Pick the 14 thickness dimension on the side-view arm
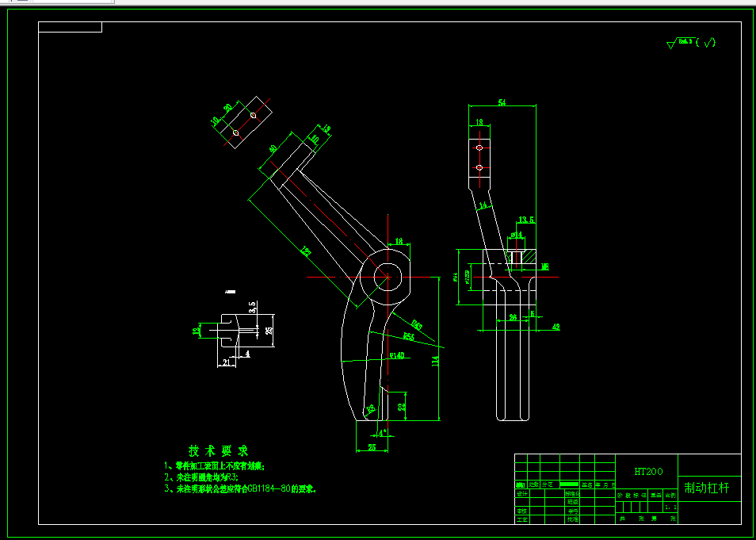 pyautogui.click(x=483, y=206)
